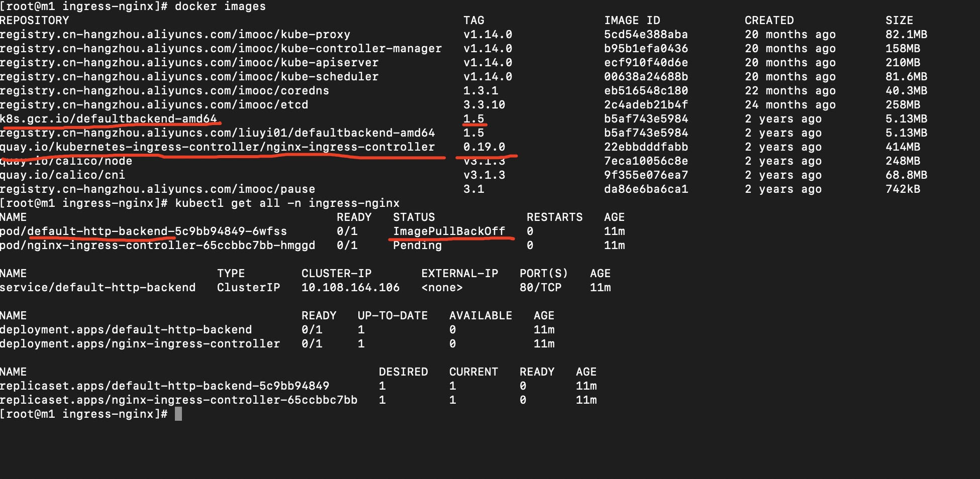980x479 pixels.
Task: Select image ID 9f355e076ea7
Action: tap(646, 175)
